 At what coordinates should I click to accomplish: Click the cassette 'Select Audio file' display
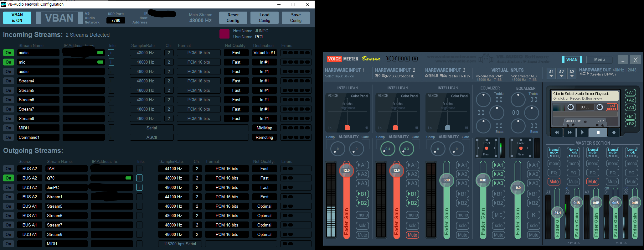point(585,96)
